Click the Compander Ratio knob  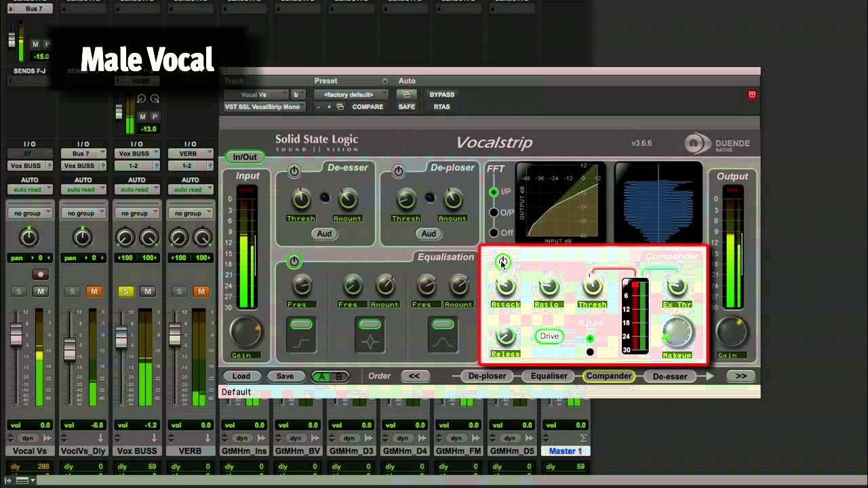549,287
